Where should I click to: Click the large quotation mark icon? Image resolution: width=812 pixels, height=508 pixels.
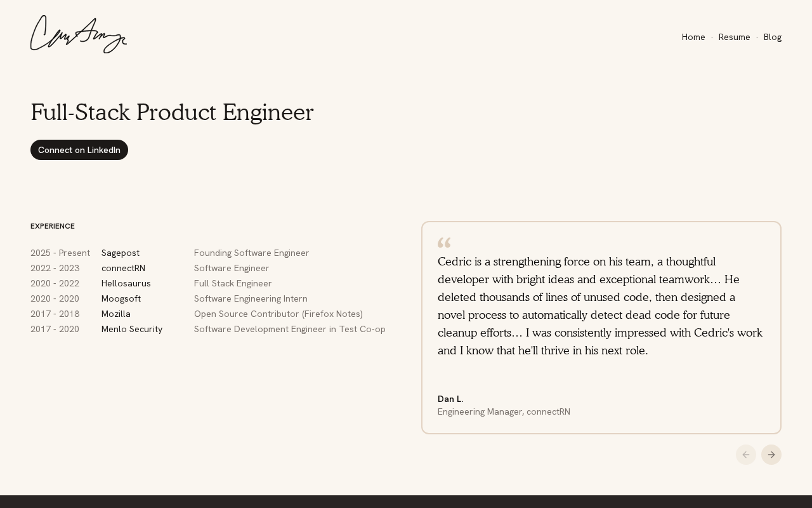pos(444,243)
